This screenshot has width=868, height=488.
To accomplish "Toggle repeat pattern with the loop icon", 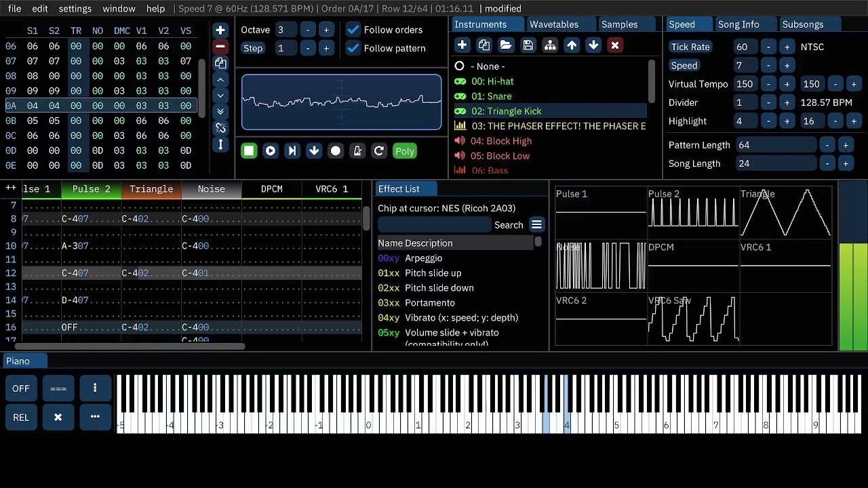I will (379, 151).
